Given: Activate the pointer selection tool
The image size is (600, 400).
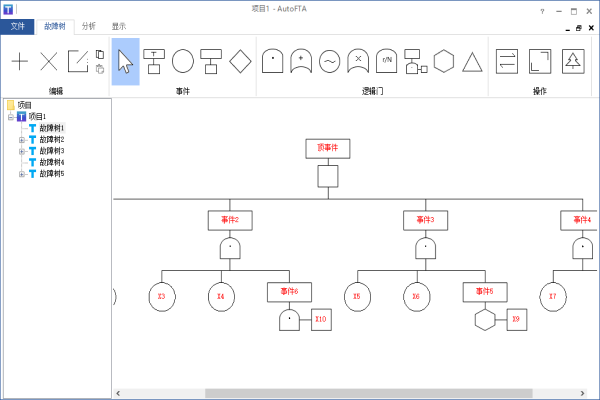Looking at the screenshot, I should pos(126,61).
